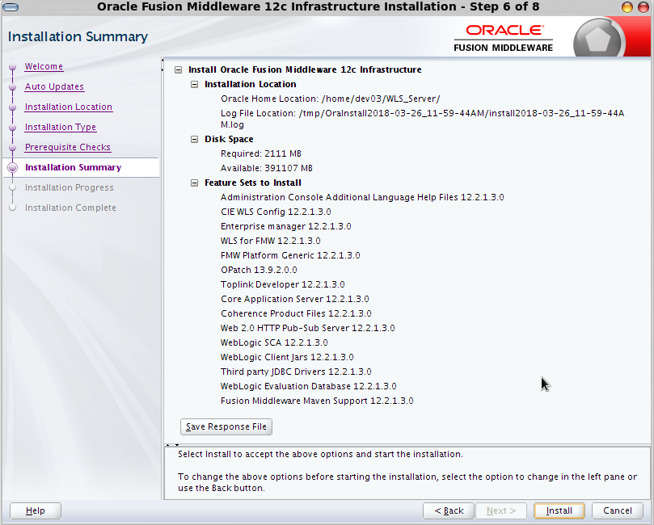The width and height of the screenshot is (654, 525).
Task: Select Web 2.0 HTTP Pub-Sub Server row
Action: pos(308,328)
